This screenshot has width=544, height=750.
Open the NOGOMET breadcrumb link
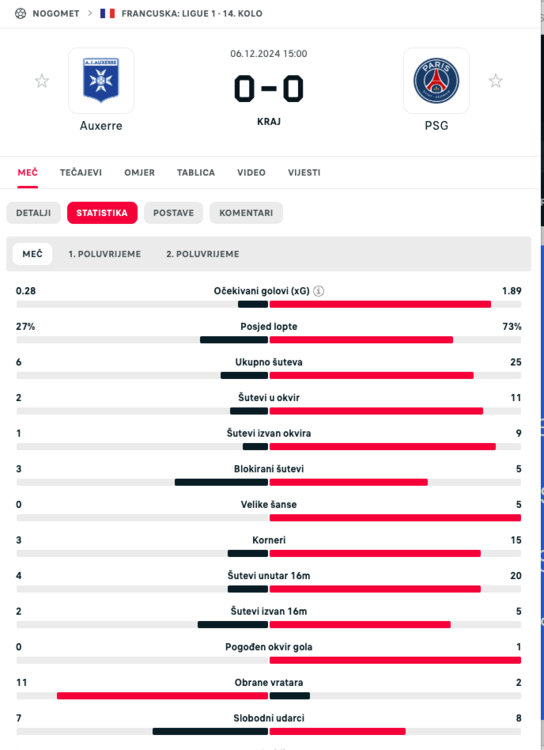click(56, 13)
